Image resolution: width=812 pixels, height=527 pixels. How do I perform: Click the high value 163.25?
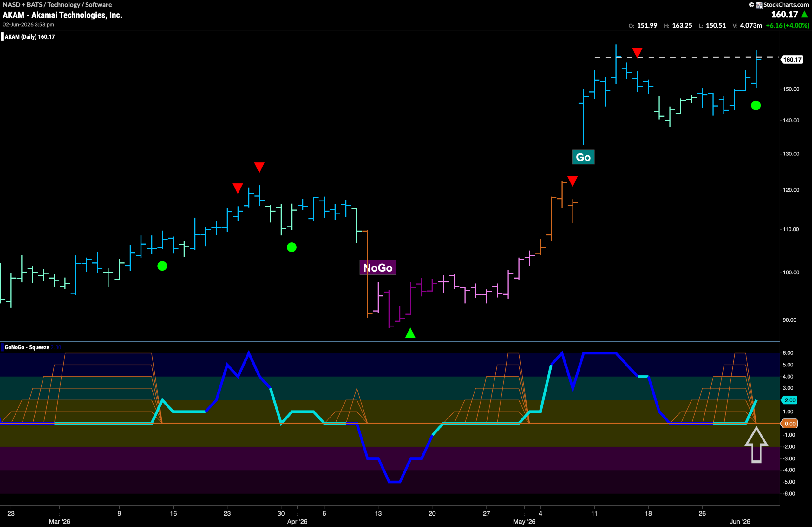682,26
